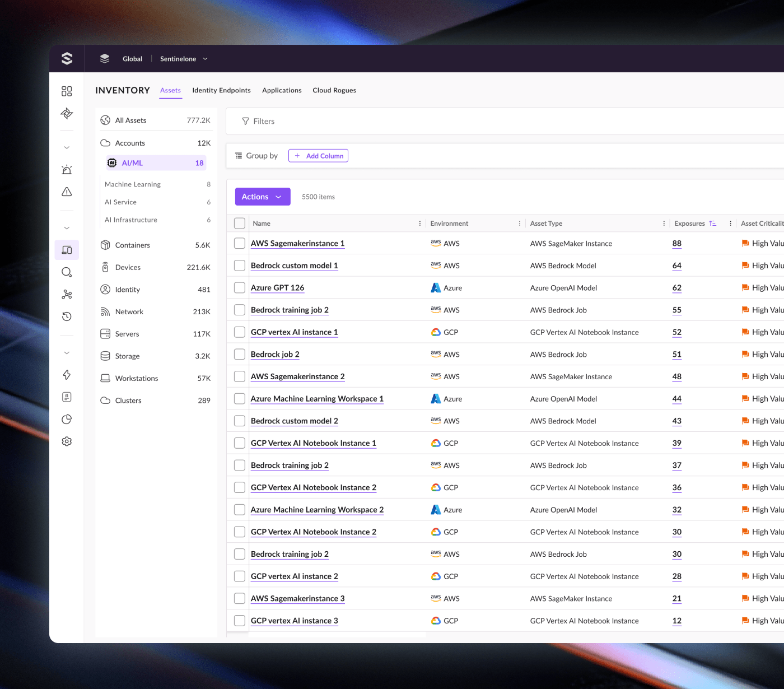Sort by the Exposures column sort icon

[x=712, y=224]
